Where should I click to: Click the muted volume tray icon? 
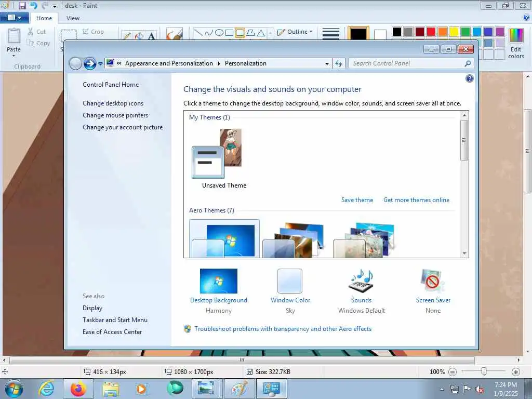[x=480, y=389]
